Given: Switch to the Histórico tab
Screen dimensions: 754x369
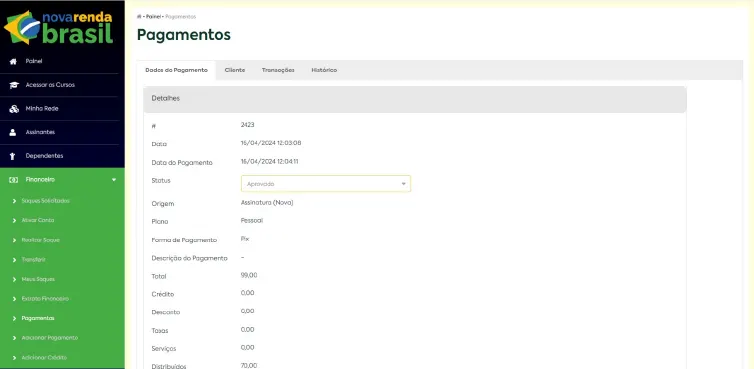Looking at the screenshot, I should click(x=324, y=70).
